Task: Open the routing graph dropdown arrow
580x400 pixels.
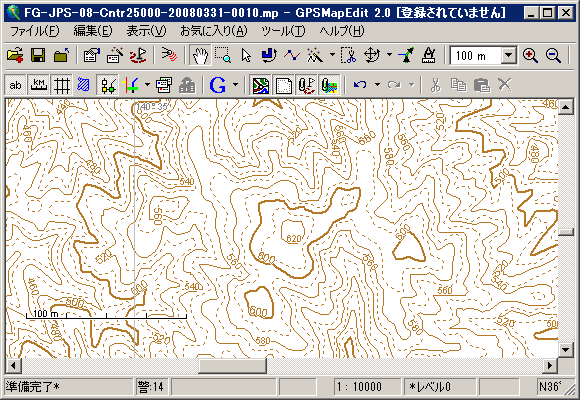Action: 147,85
